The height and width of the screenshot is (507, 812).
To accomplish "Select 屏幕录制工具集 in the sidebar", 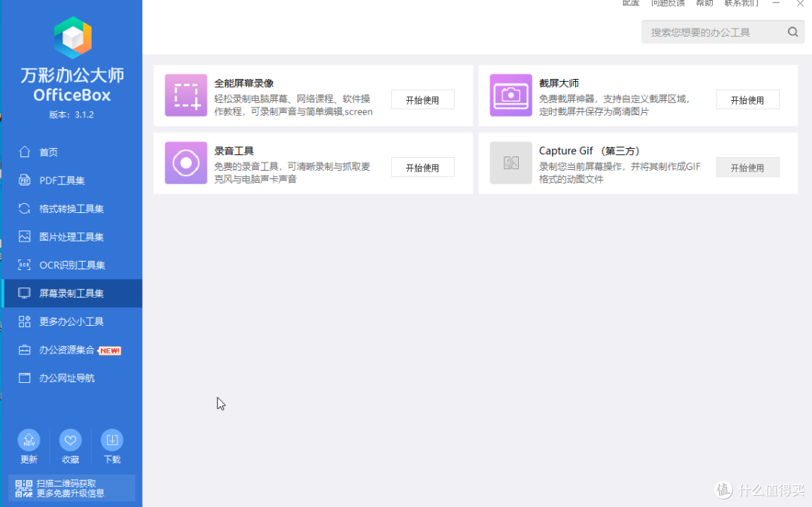I will click(x=72, y=293).
